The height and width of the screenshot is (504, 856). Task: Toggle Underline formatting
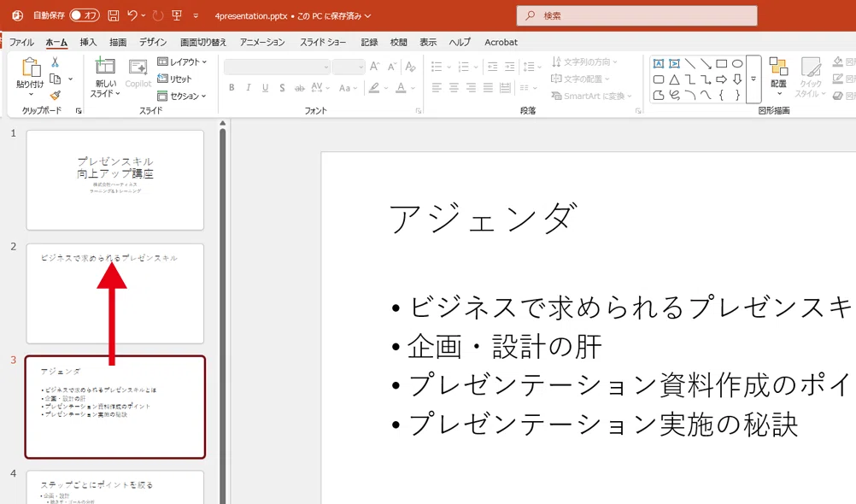(266, 87)
